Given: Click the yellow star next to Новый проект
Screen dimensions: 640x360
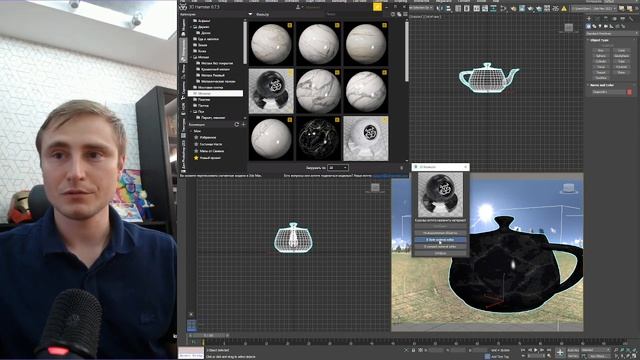Looking at the screenshot, I should pos(196,158).
